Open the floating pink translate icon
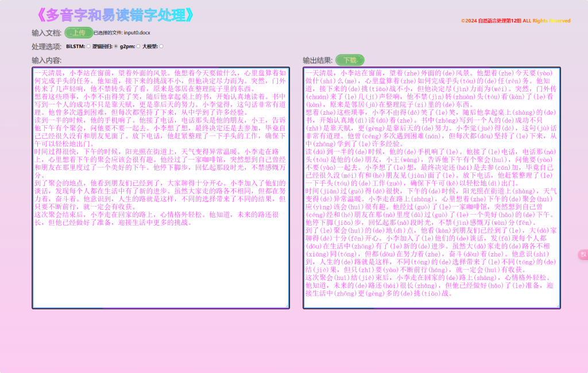This screenshot has width=588, height=373. click(583, 254)
